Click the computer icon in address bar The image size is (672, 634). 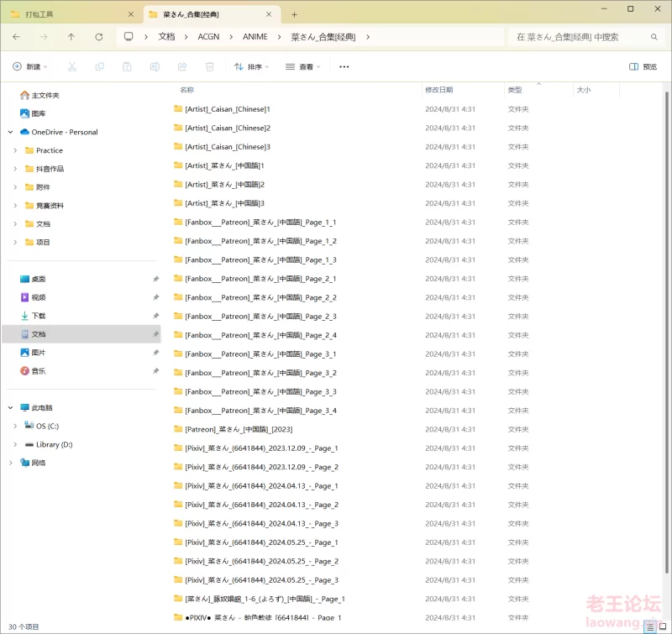[129, 36]
